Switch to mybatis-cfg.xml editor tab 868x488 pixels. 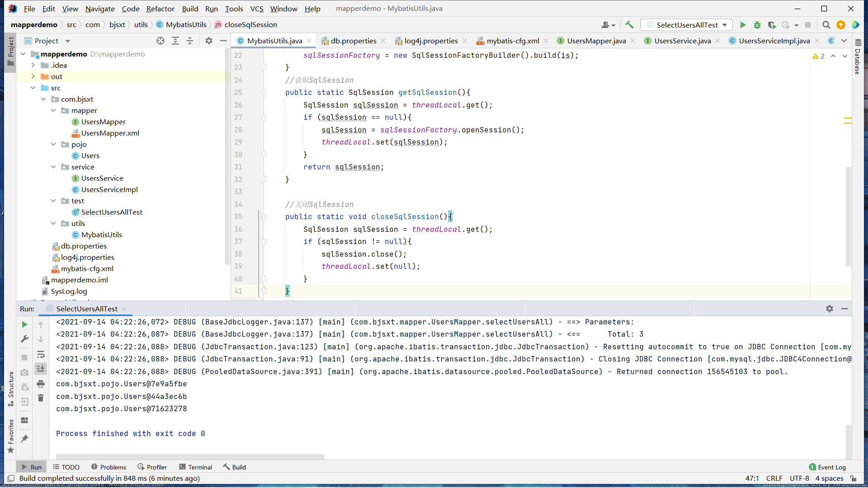[513, 41]
